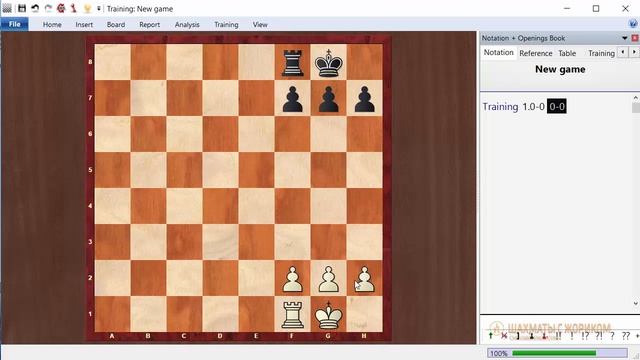Screen dimensions: 640x360
Task: Select the white pawn on h2
Action: point(364,279)
